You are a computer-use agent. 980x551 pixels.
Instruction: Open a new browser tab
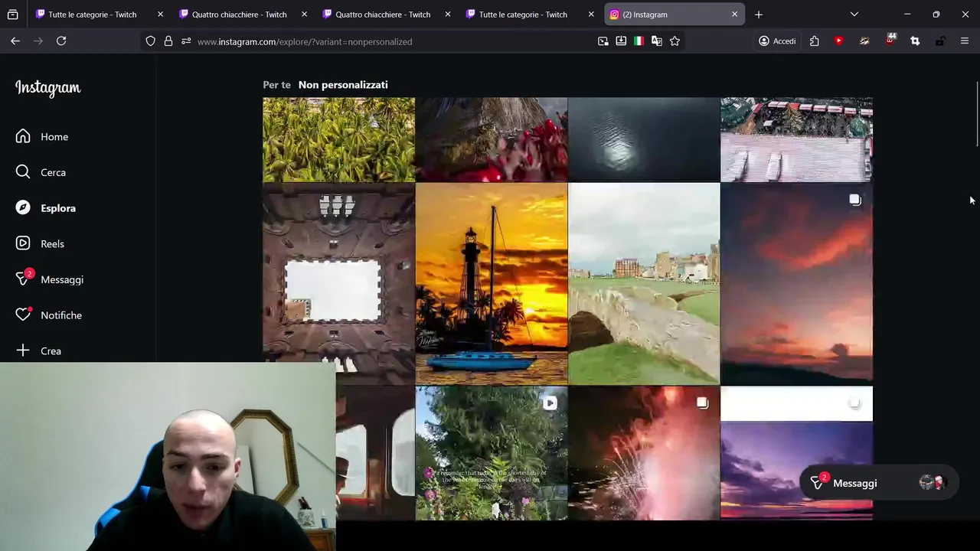(x=759, y=15)
